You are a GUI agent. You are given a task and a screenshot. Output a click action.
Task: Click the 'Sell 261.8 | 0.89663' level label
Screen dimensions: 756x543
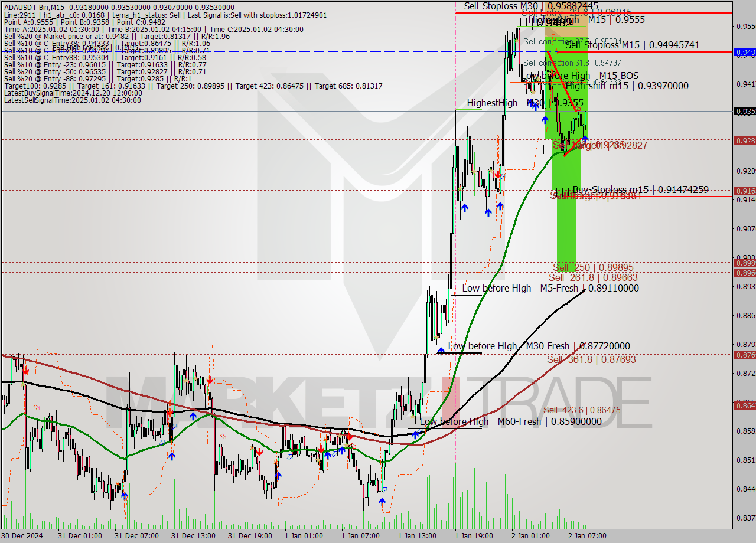[593, 277]
